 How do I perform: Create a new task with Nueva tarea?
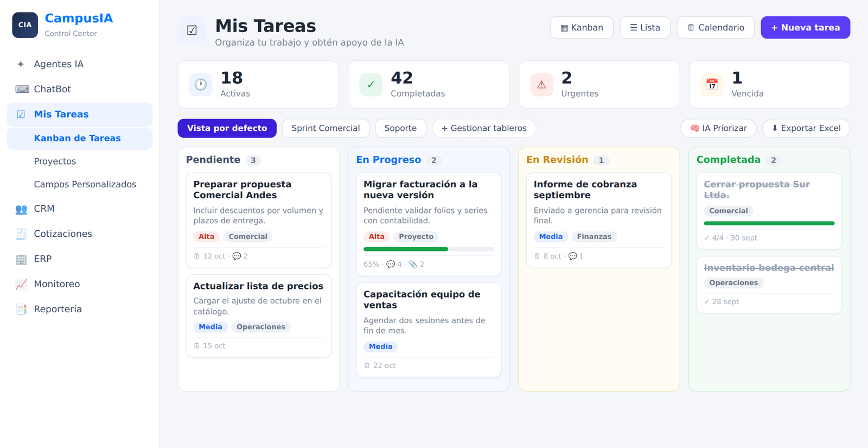tap(805, 28)
